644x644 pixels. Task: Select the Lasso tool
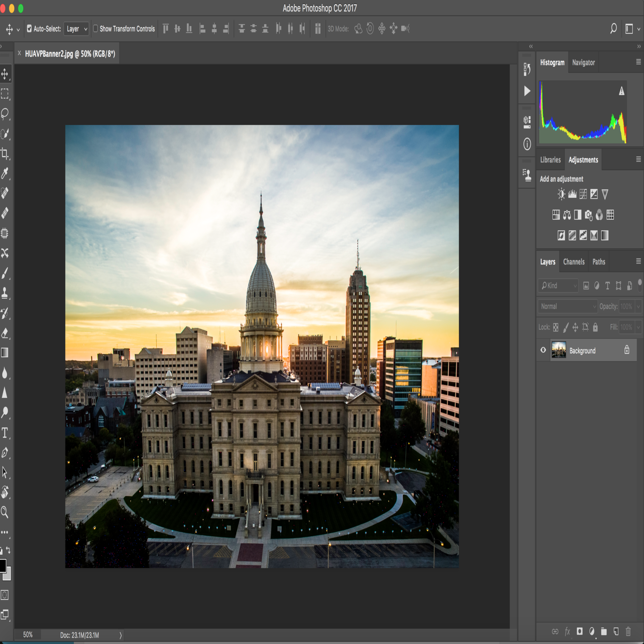[x=5, y=114]
